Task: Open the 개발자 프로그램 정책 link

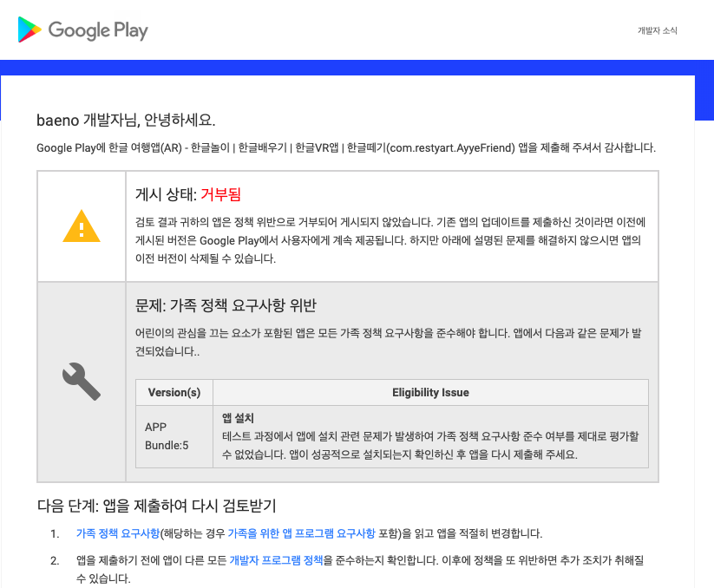Action: tap(276, 560)
